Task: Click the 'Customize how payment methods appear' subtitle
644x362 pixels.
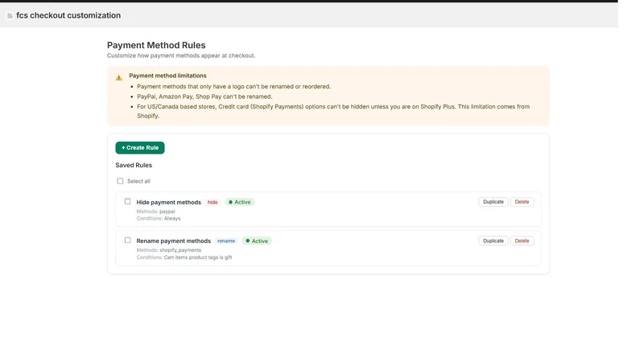Action: [181, 56]
